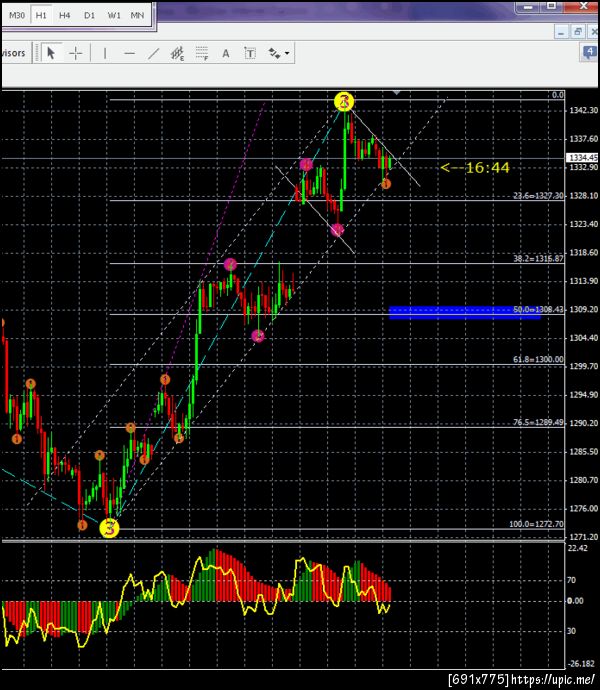This screenshot has width=600, height=690.
Task: Click the chart shift triangle marker
Action: (x=397, y=93)
